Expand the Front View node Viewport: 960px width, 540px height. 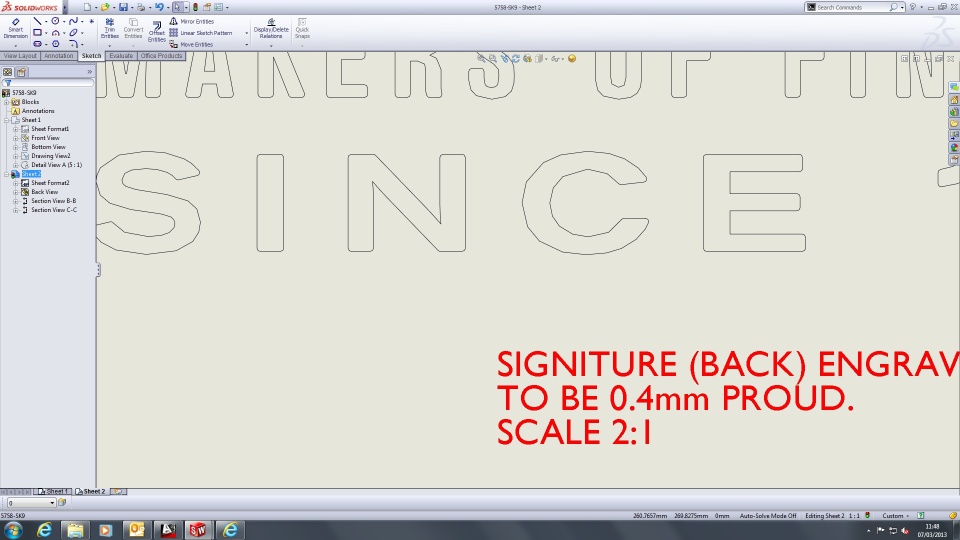click(x=15, y=138)
